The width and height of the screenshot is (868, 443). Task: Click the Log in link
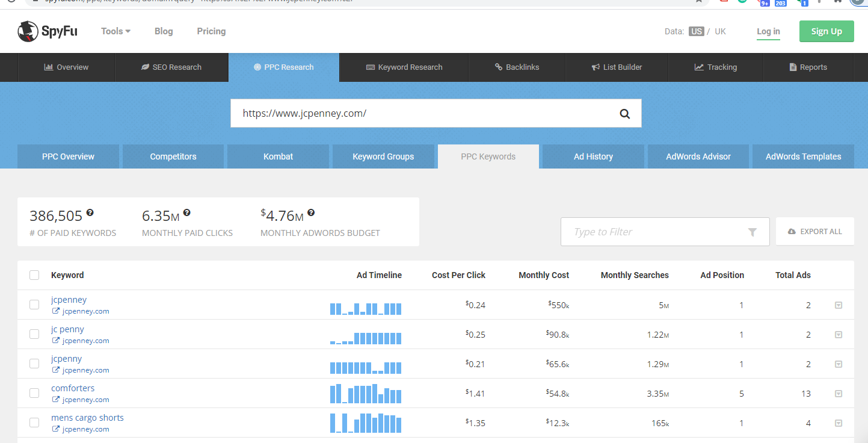click(x=768, y=31)
